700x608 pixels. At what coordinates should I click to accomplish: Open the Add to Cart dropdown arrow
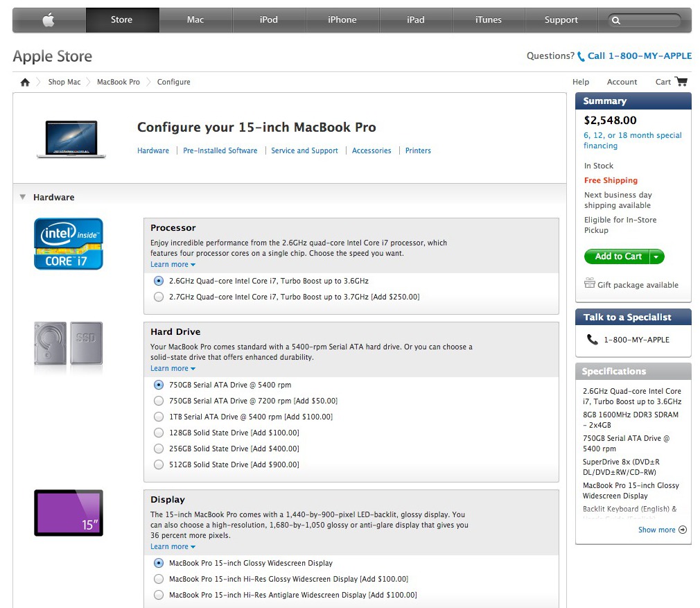pos(656,257)
